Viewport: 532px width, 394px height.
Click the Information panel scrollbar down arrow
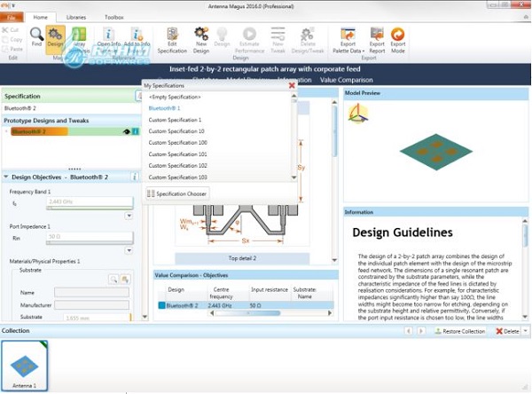click(525, 317)
